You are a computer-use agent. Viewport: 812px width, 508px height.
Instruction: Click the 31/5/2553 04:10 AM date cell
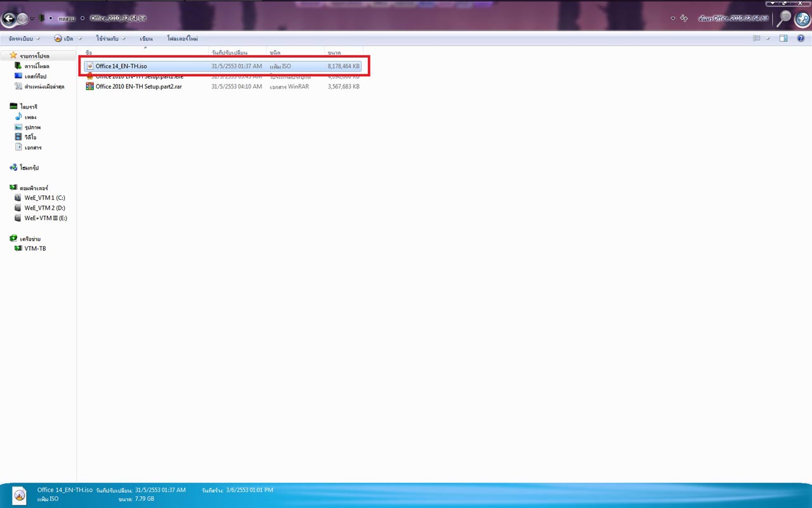coord(237,86)
